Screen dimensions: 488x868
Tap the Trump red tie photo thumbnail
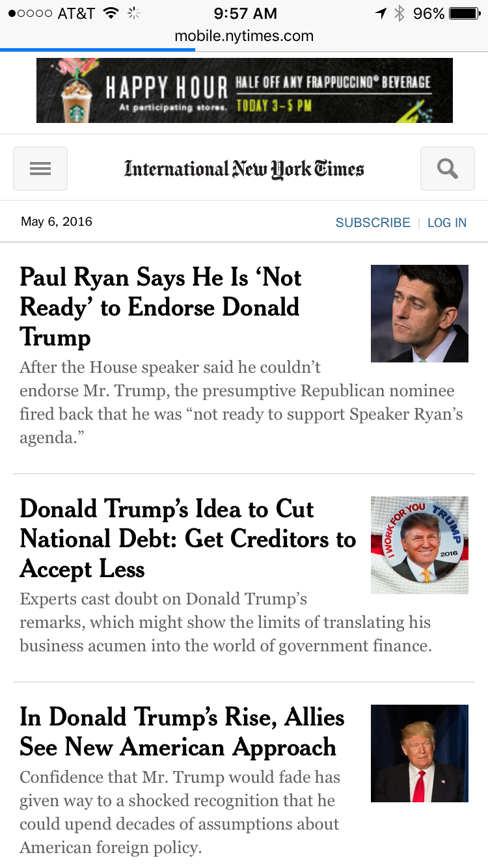tap(419, 753)
